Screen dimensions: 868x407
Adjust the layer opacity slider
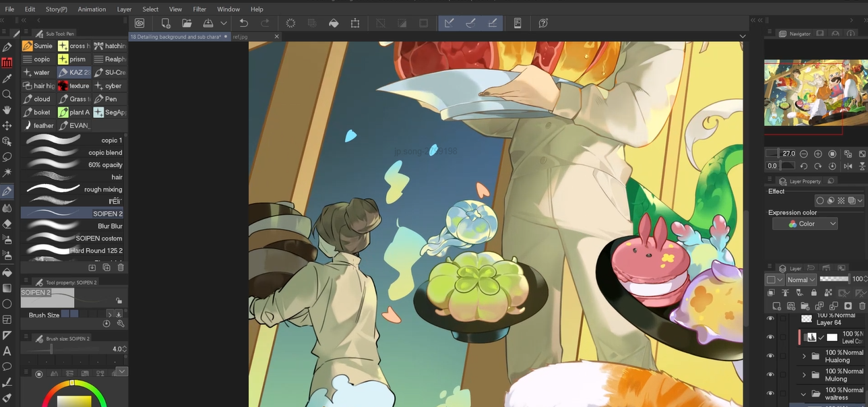(834, 279)
